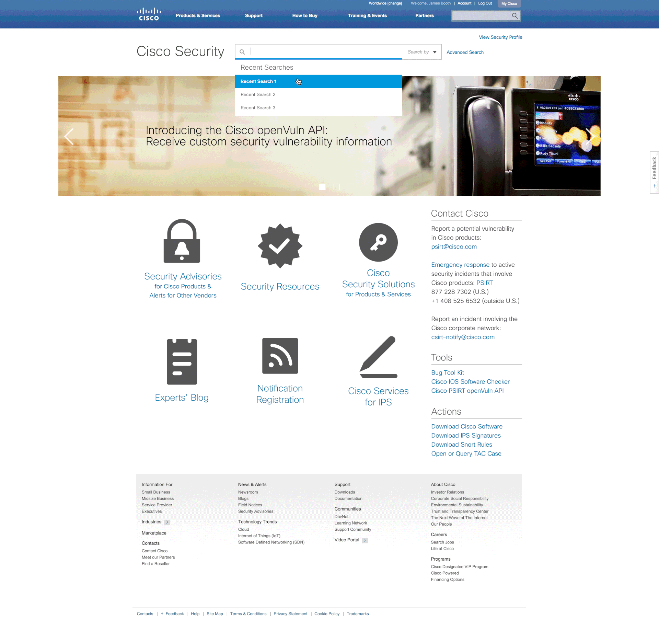This screenshot has width=659, height=644.
Task: Open the vertical Feedback side tab
Action: (x=654, y=172)
